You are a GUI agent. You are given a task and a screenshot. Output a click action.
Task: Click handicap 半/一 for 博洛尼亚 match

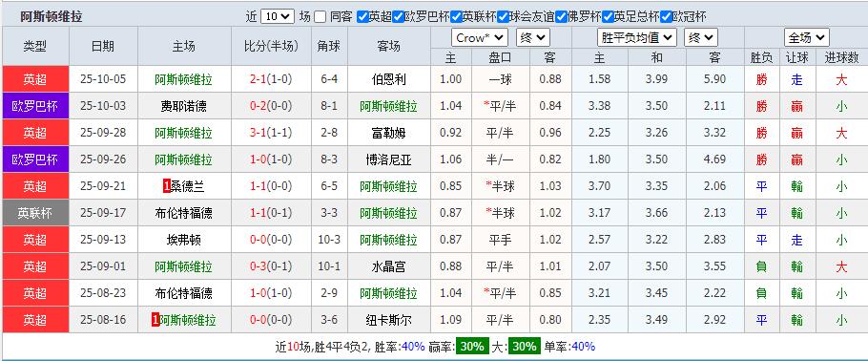[501, 159]
